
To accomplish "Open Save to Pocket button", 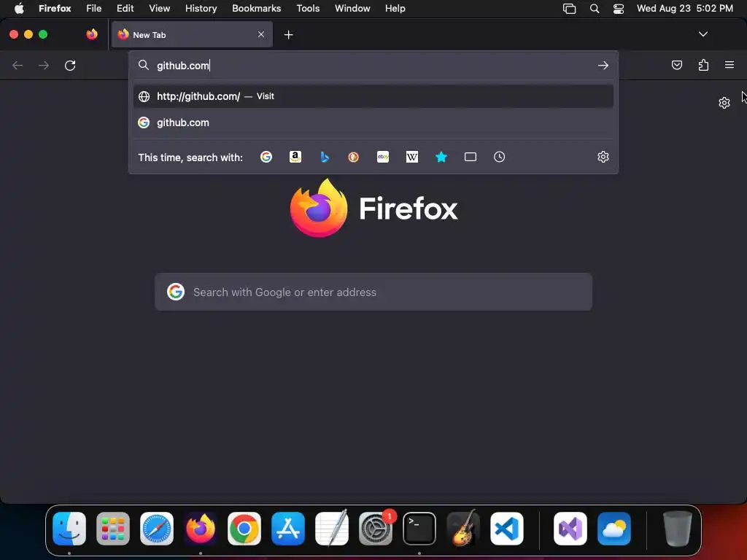I will (676, 65).
